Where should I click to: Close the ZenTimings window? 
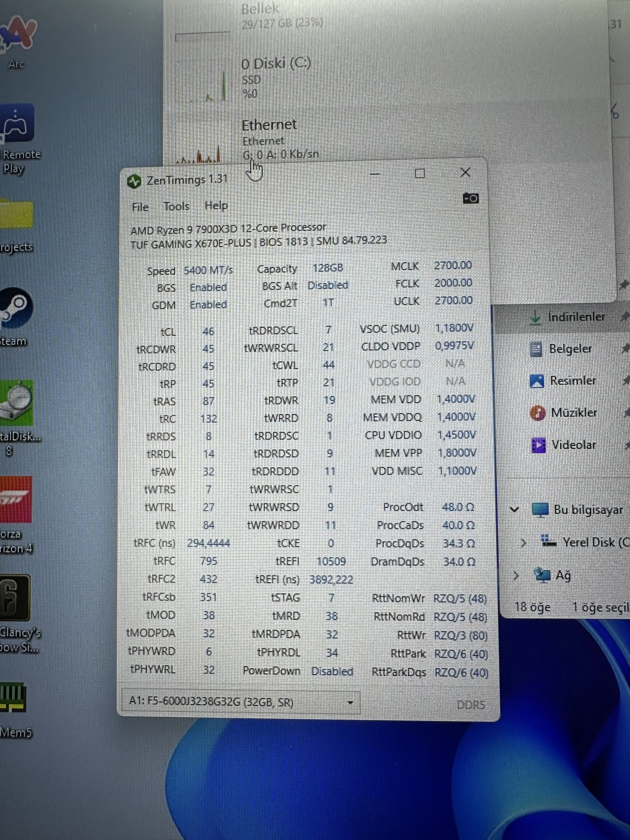coord(465,172)
